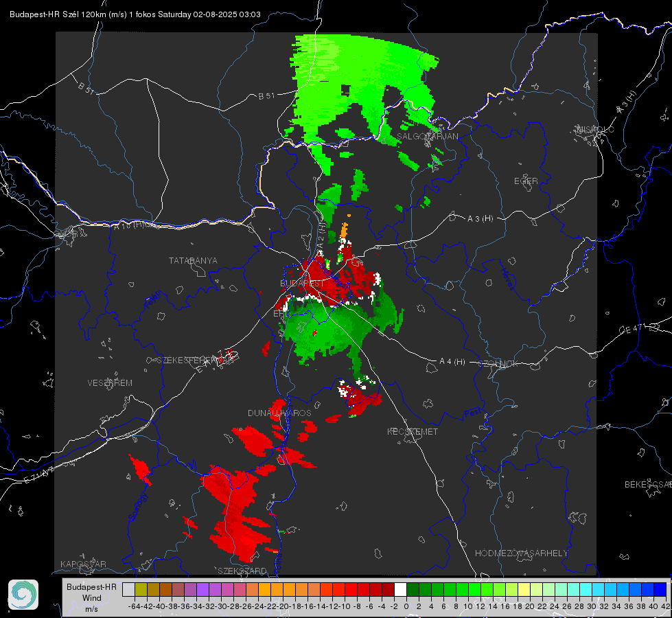
Task: Select the HODMEZOVASARHELY city label
Action: (x=521, y=553)
